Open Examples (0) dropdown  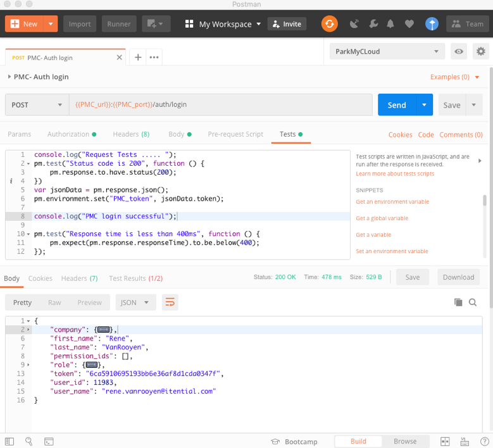[454, 77]
